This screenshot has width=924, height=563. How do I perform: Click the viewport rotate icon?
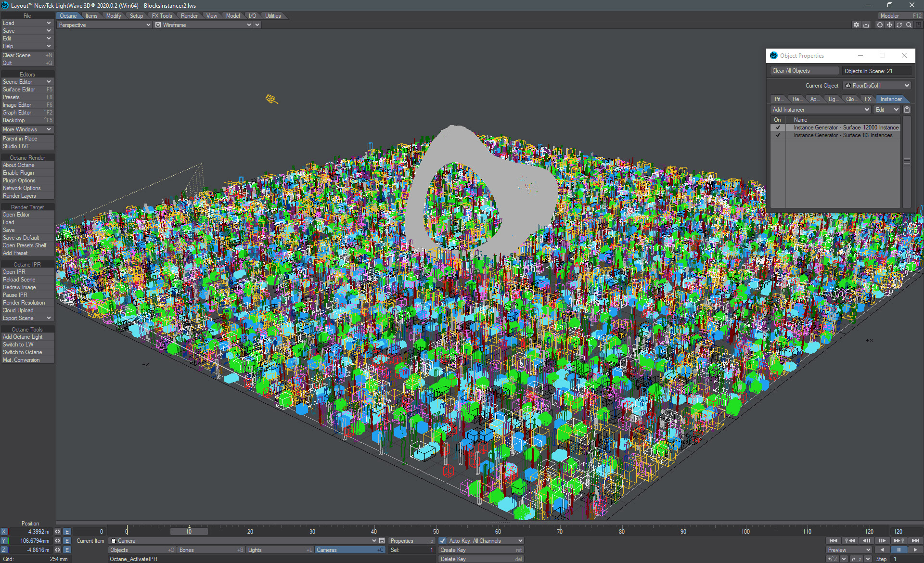(x=899, y=25)
